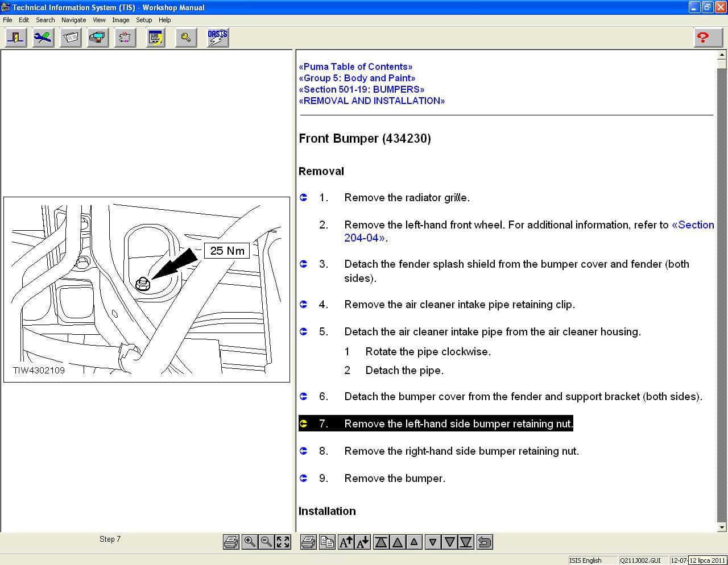The height and width of the screenshot is (565, 728).
Task: Click the small down triangle button
Action: tap(433, 542)
